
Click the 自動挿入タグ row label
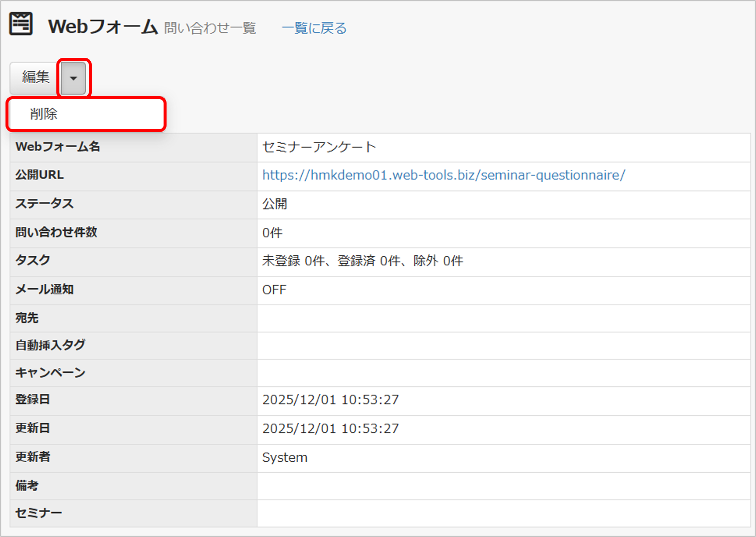tap(50, 345)
